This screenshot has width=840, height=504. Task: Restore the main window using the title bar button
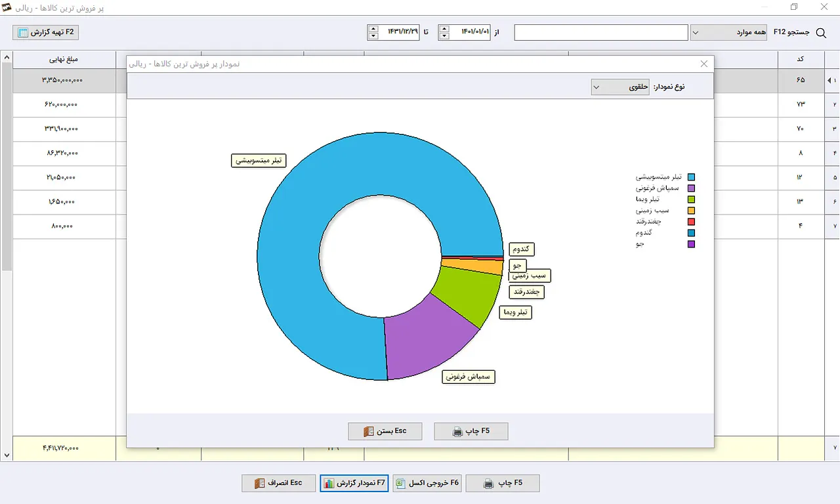pyautogui.click(x=794, y=7)
